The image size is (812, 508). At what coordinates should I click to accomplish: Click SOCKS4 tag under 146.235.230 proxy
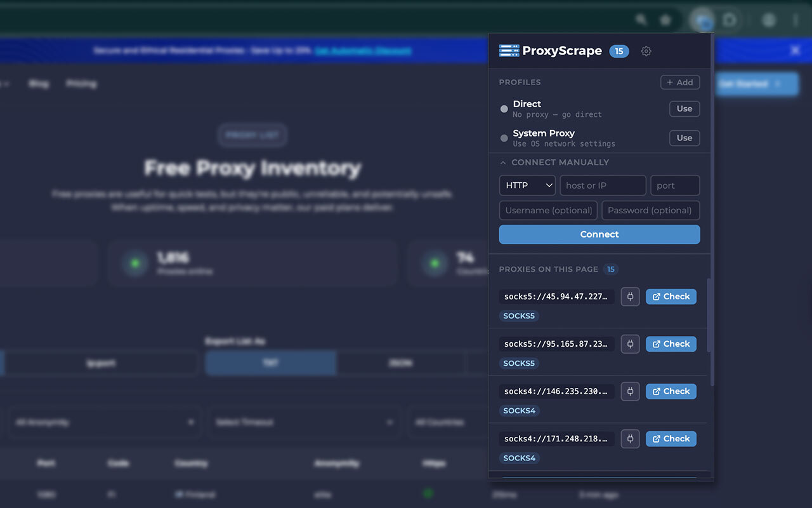[x=519, y=411]
